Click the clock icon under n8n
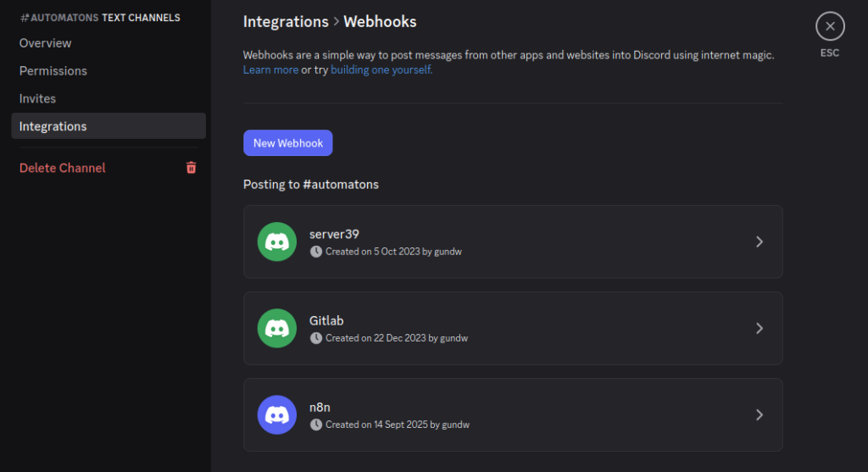The width and height of the screenshot is (868, 472). [x=316, y=425]
